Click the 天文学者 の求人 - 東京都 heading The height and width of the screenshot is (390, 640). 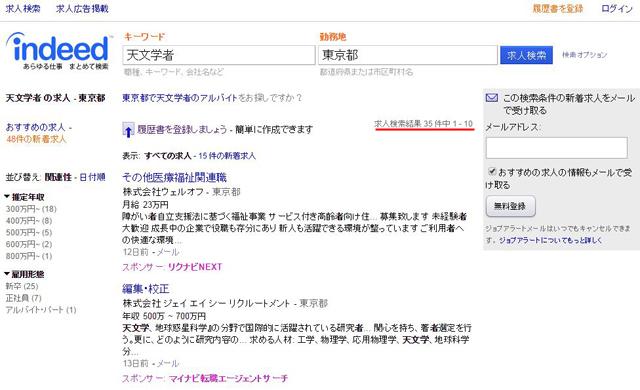[56, 98]
